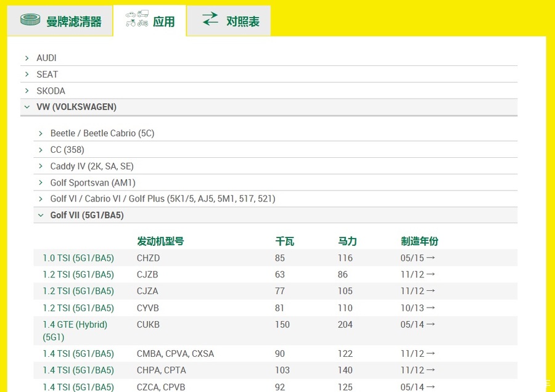Select the 应用 tab
The image size is (555, 392).
(x=150, y=20)
